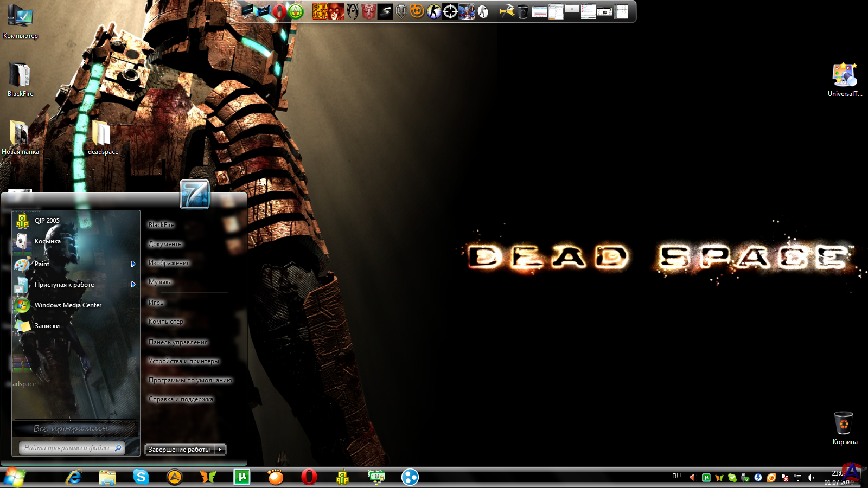Click the crossed axes icon in top dock
Screen dimensions: 868x488
pos(507,11)
